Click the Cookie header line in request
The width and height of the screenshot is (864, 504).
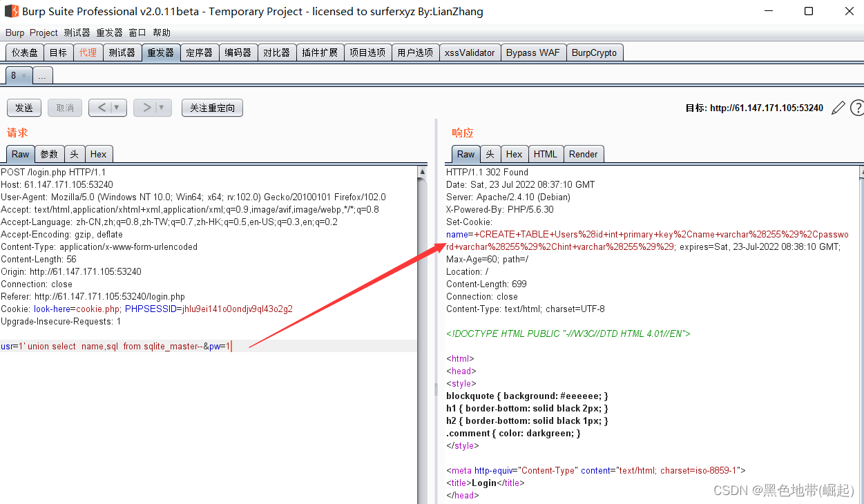pyautogui.click(x=146, y=309)
